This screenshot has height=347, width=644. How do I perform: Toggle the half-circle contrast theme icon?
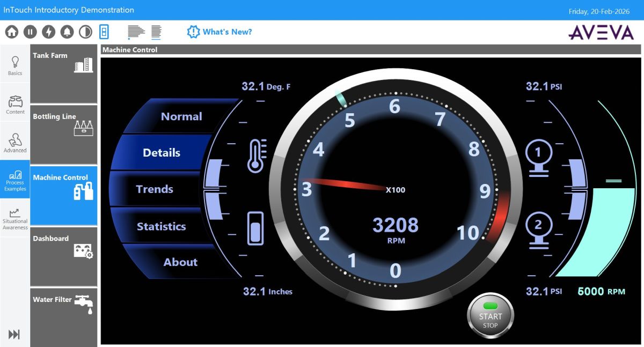pyautogui.click(x=85, y=32)
